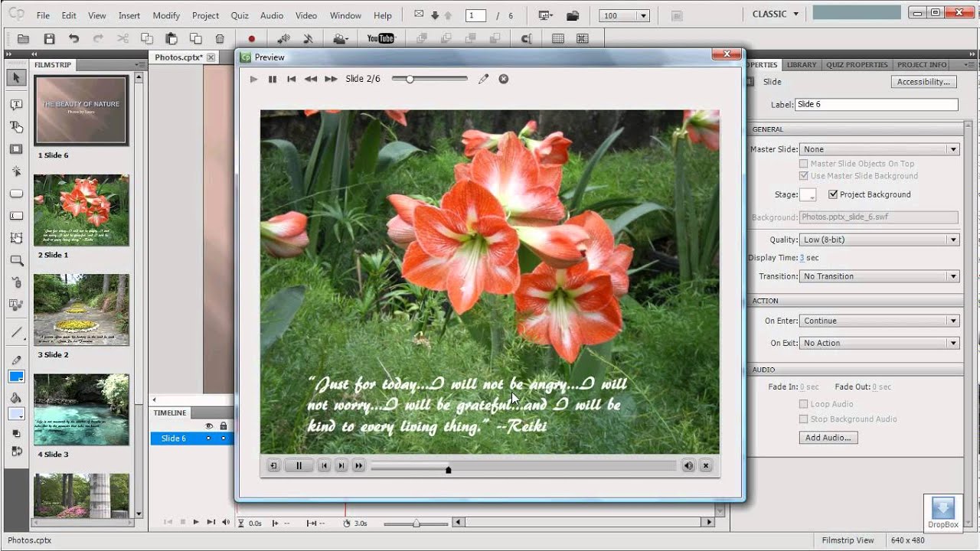This screenshot has height=551, width=980.
Task: Expand the Transition dropdown
Action: pyautogui.click(x=879, y=276)
